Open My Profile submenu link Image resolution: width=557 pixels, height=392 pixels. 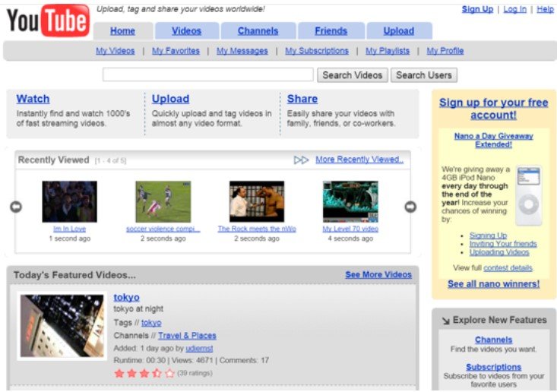tap(445, 51)
